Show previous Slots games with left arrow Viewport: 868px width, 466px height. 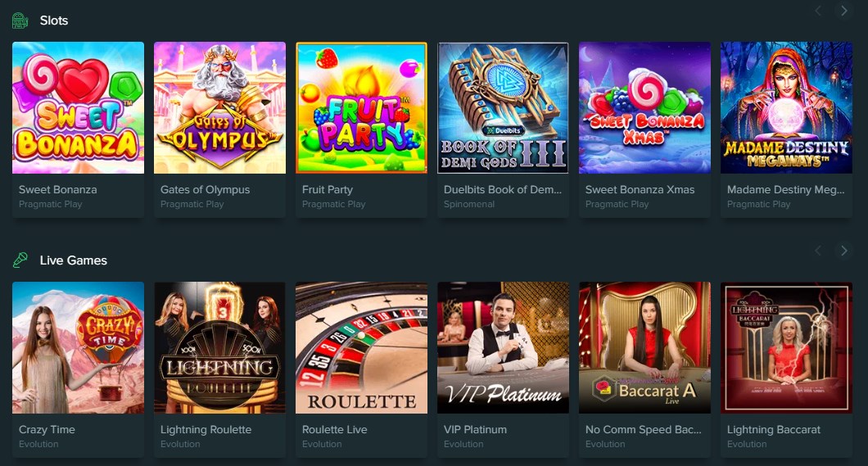coord(817,11)
